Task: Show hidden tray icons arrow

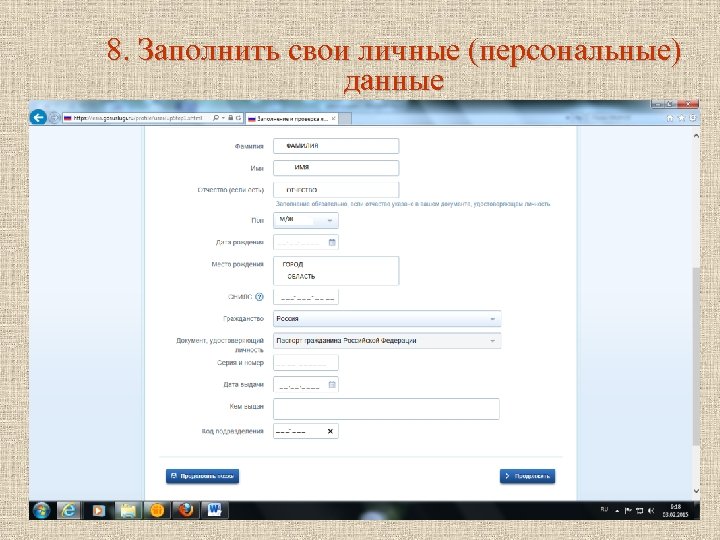Action: tap(617, 511)
